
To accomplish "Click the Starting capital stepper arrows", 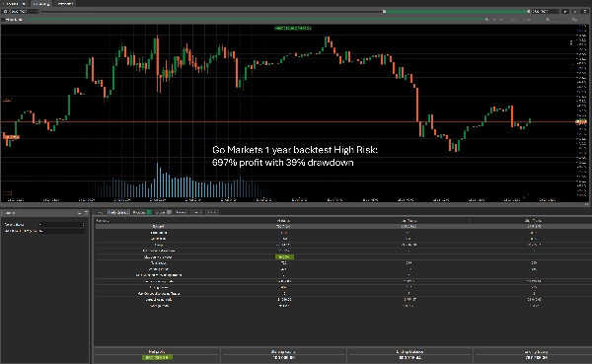I will pos(83,224).
